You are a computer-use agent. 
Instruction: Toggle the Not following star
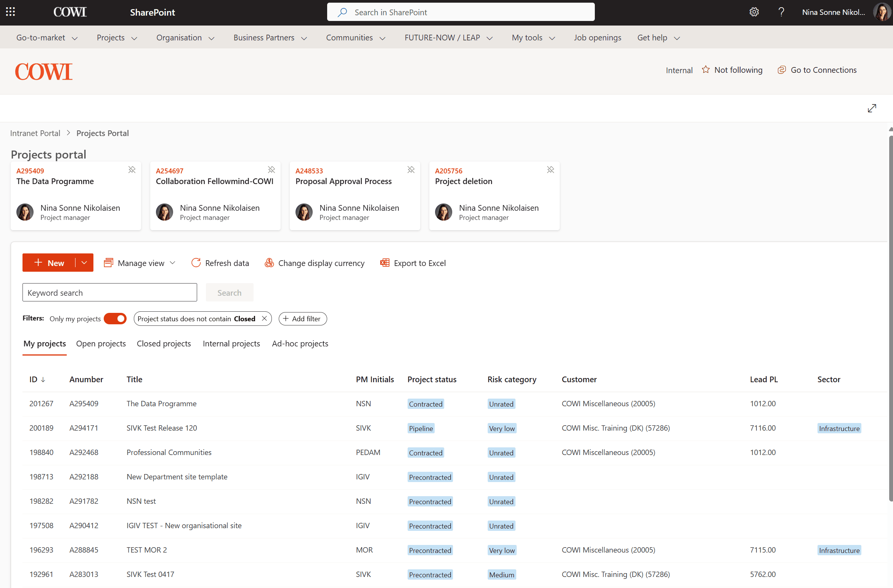706,70
